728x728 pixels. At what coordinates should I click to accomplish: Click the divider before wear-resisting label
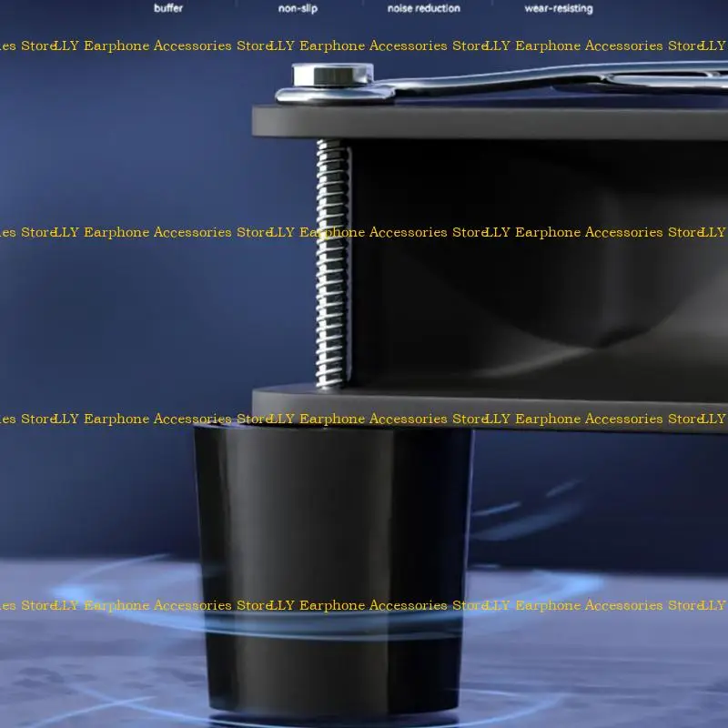(492, 8)
